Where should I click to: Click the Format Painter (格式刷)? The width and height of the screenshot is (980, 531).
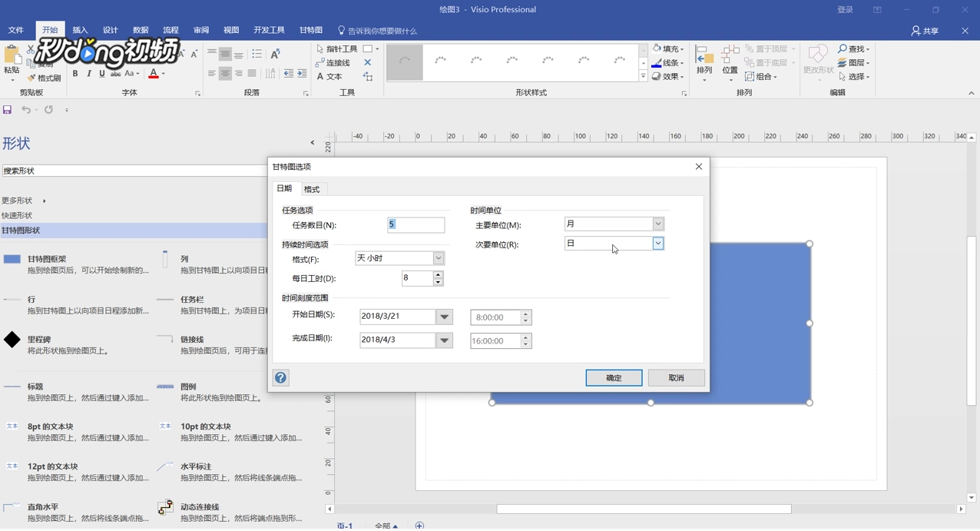coord(44,78)
